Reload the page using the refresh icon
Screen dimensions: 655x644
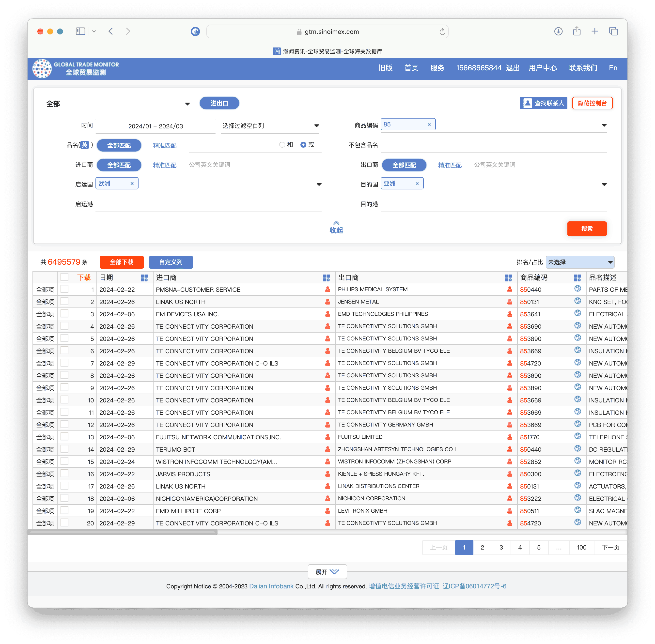coord(442,32)
